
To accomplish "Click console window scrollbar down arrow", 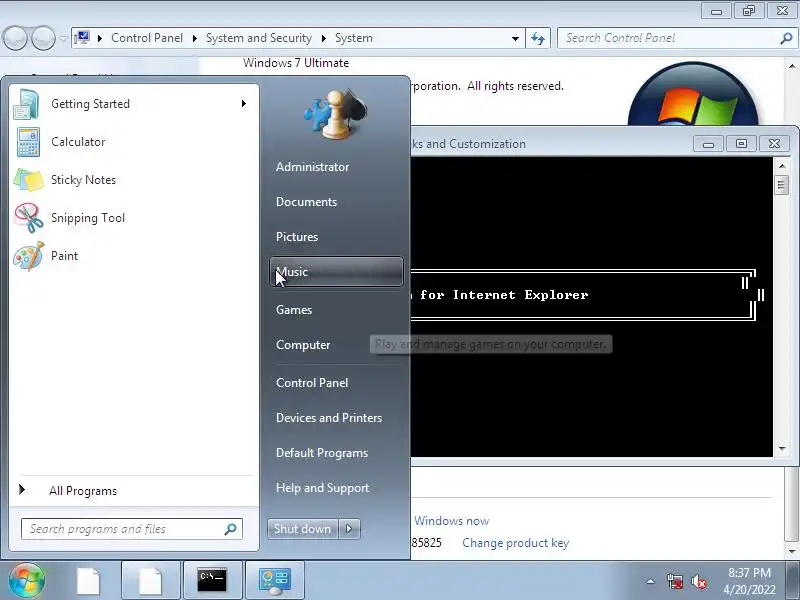I will [782, 449].
